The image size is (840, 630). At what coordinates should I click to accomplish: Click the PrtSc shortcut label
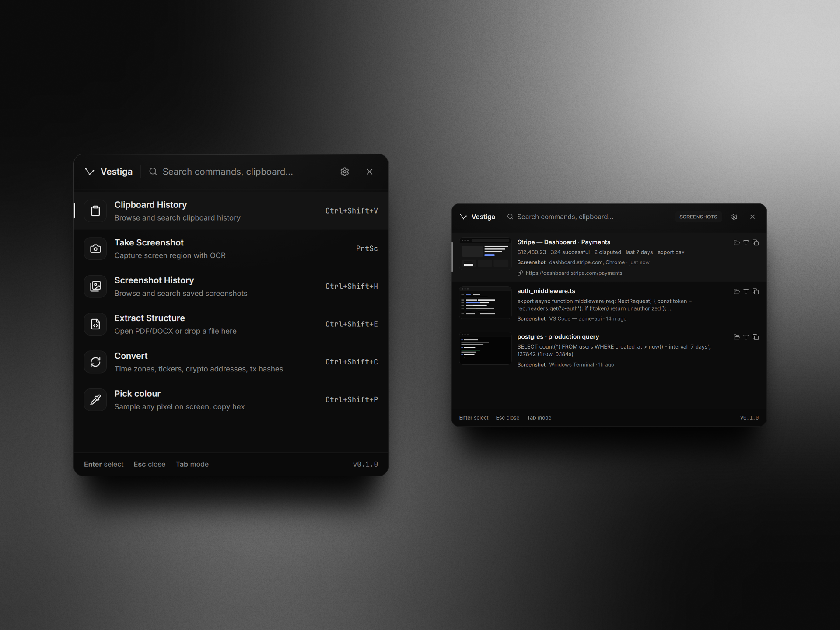pyautogui.click(x=367, y=248)
